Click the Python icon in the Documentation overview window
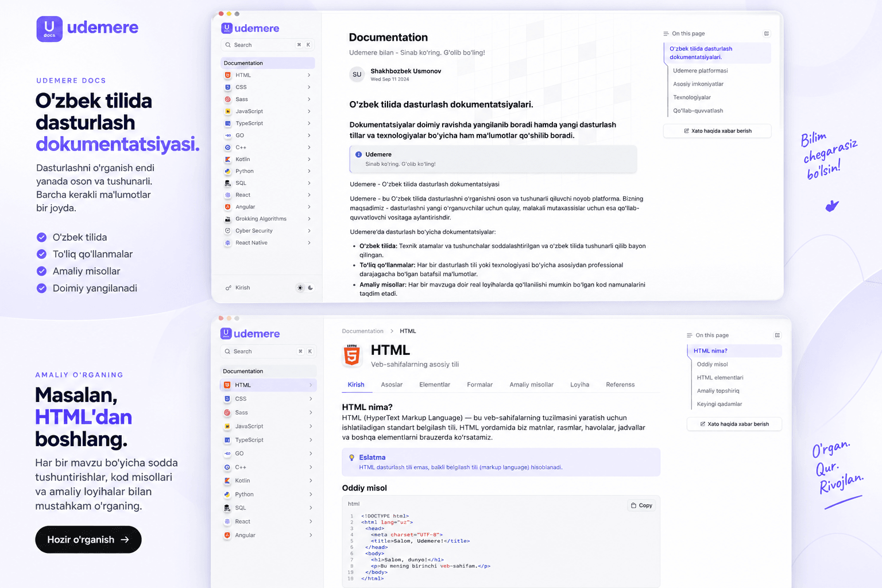 (228, 171)
